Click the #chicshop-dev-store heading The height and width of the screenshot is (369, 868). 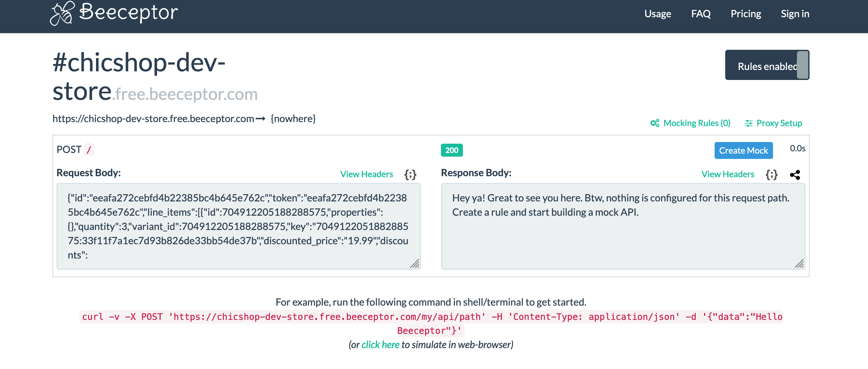point(139,77)
